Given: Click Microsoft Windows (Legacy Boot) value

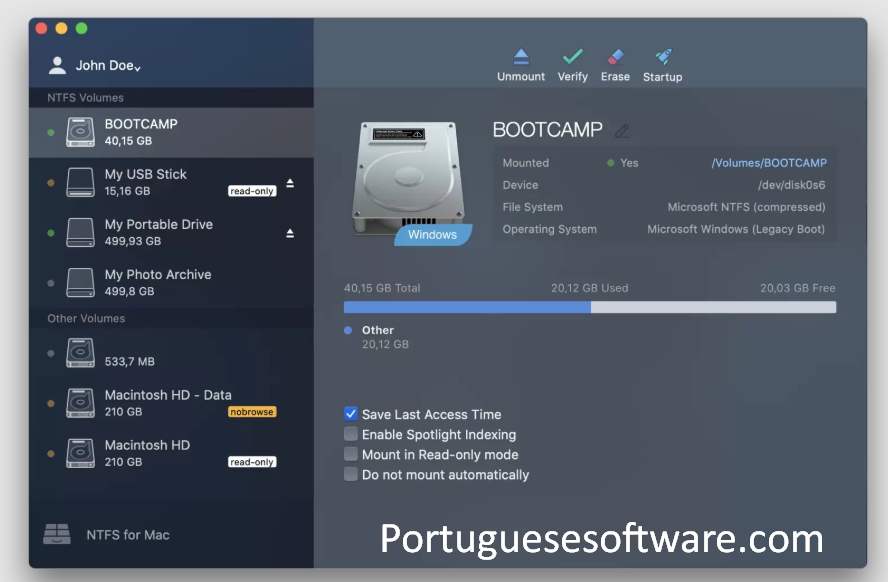Looking at the screenshot, I should [x=736, y=229].
